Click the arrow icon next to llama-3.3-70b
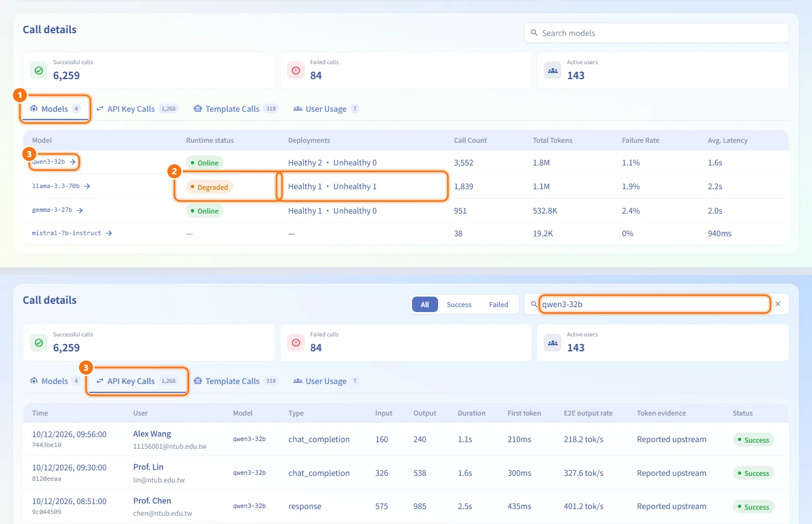Viewport: 812px width, 524px height. [x=87, y=186]
